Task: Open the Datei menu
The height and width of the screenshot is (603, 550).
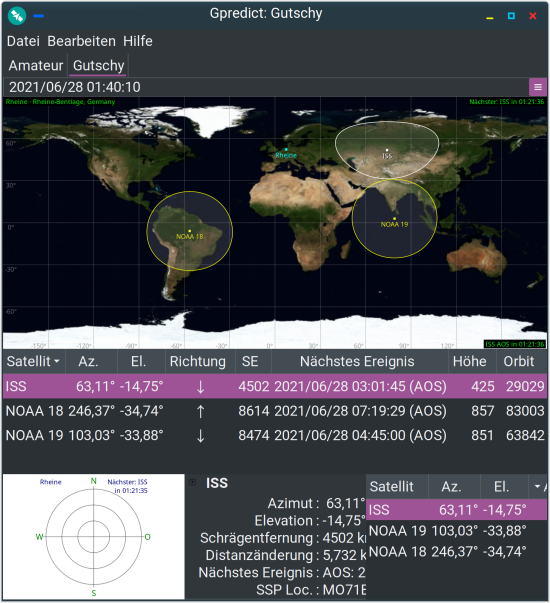Action: [x=23, y=41]
